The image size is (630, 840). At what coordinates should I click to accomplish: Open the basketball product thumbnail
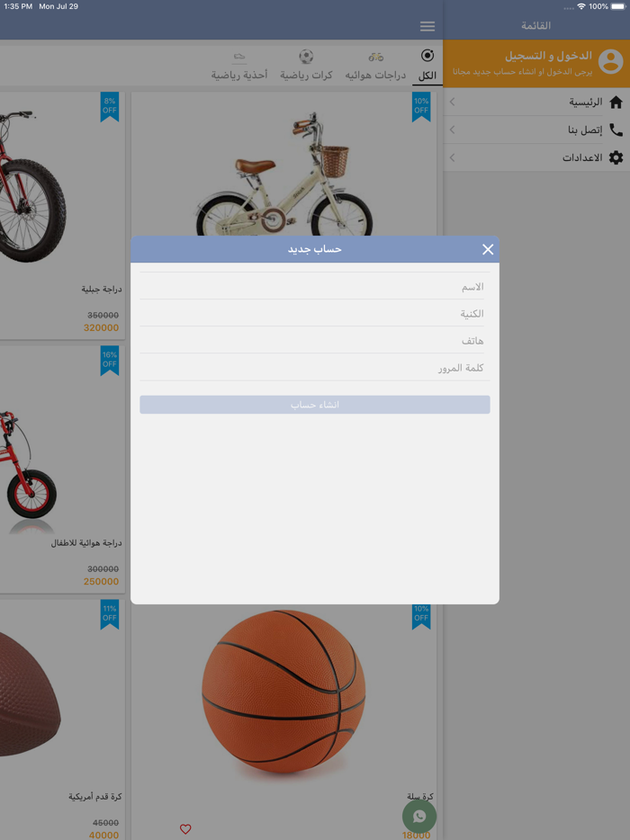click(283, 693)
